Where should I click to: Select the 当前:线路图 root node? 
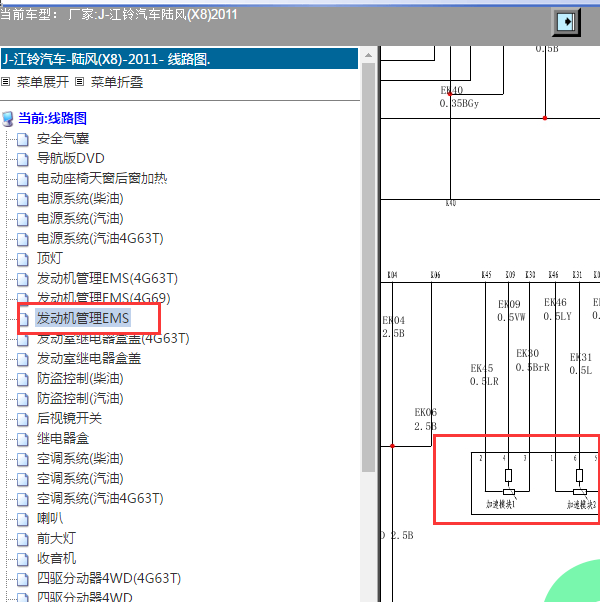coord(52,118)
